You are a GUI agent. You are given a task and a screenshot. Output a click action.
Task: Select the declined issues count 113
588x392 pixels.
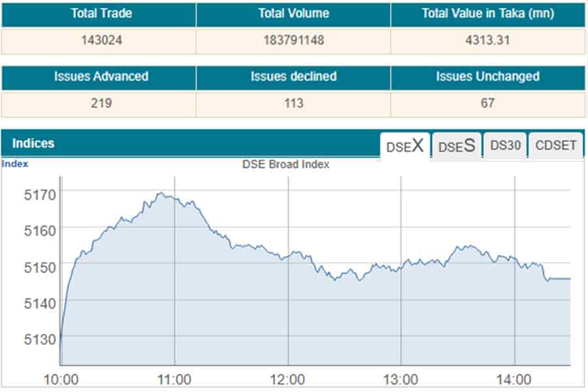pos(293,103)
